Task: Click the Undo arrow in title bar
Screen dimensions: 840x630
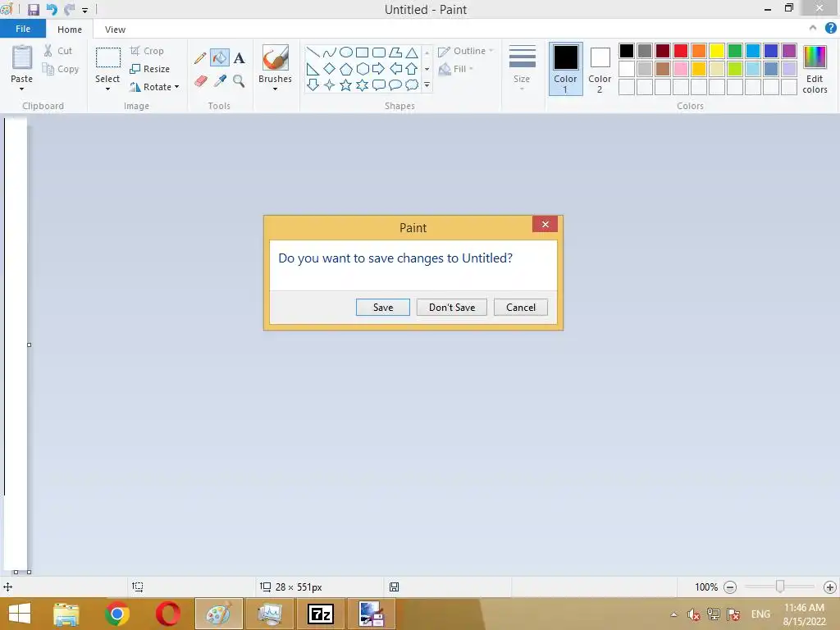Action: point(52,10)
